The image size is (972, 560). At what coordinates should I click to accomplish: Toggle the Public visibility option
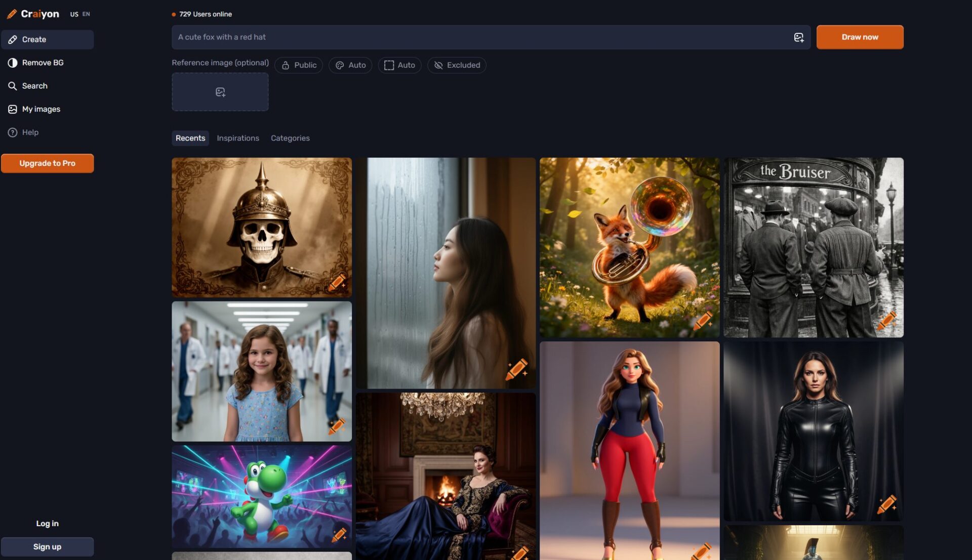click(x=299, y=65)
